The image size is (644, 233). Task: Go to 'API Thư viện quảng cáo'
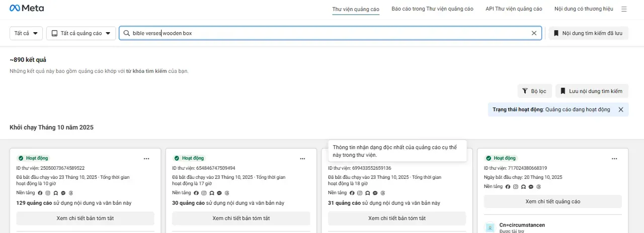[514, 9]
